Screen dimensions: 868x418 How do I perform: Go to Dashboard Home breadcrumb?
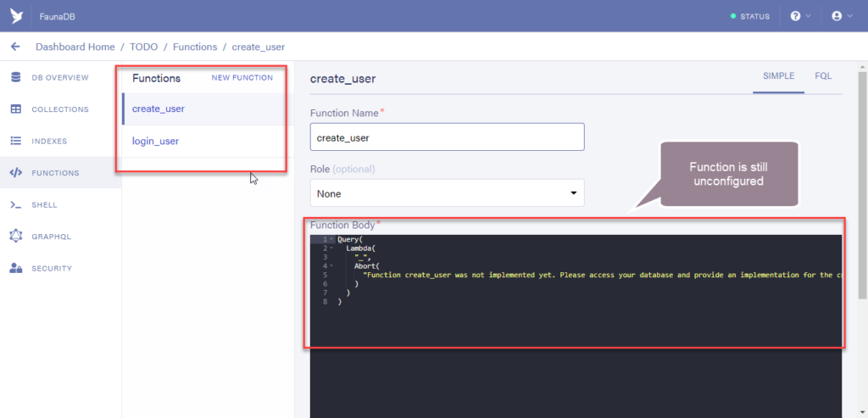75,47
